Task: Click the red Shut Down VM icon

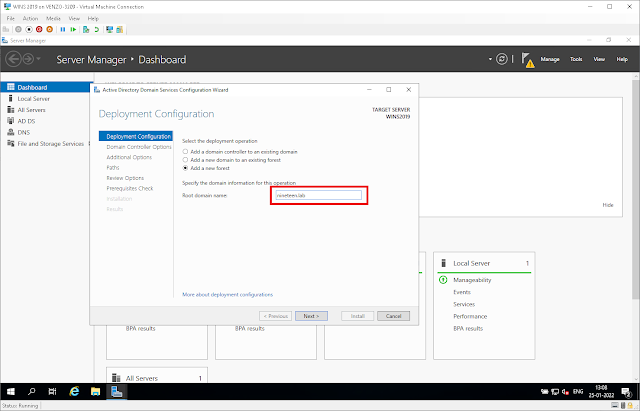Action: (39, 29)
